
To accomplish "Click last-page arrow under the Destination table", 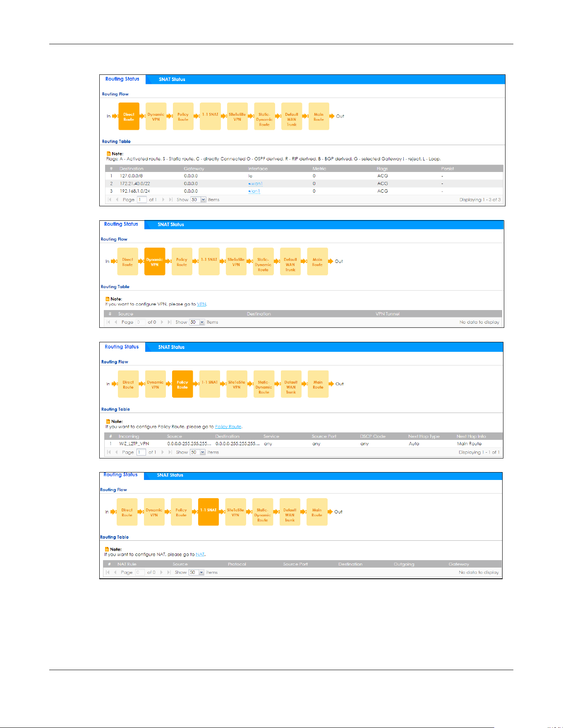I will pyautogui.click(x=170, y=200).
